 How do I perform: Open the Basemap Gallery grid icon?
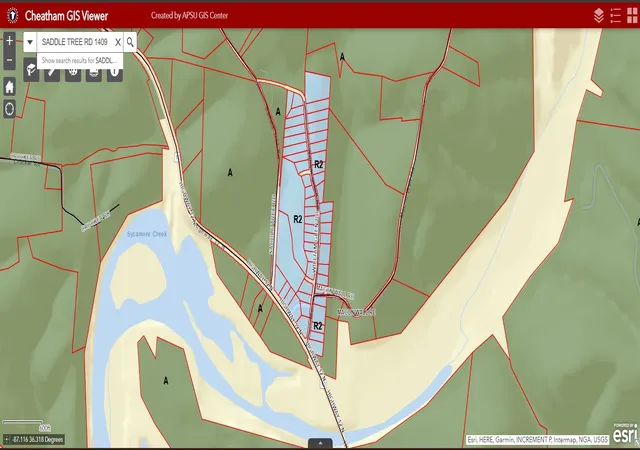tap(632, 16)
